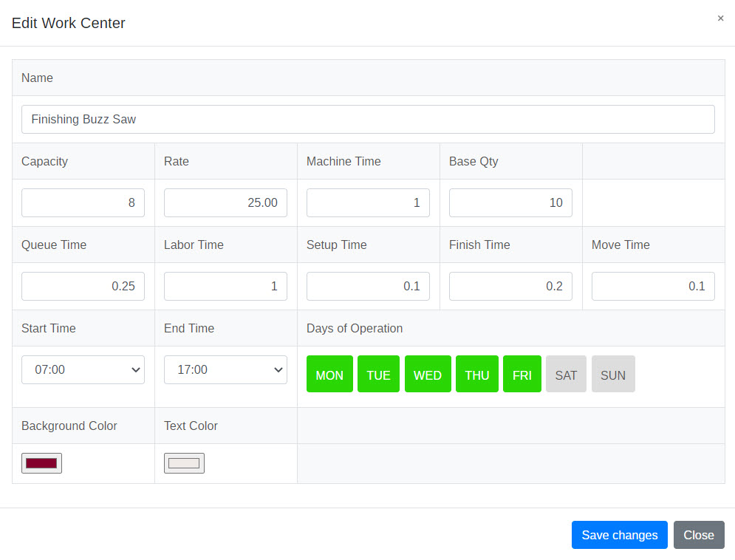Disable THU operation day

tap(476, 374)
